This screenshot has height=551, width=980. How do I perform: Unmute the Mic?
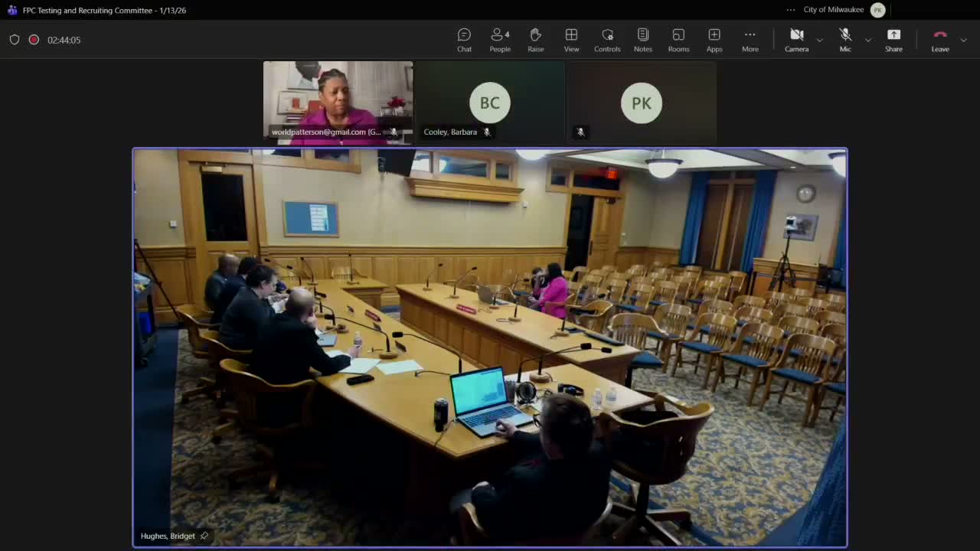[845, 40]
